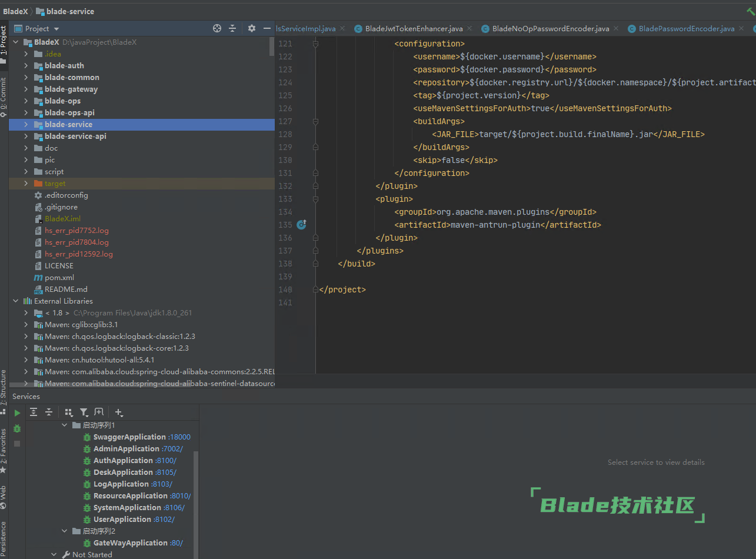This screenshot has width=756, height=559.
Task: Expand the blade-gateway module
Action: [26, 89]
